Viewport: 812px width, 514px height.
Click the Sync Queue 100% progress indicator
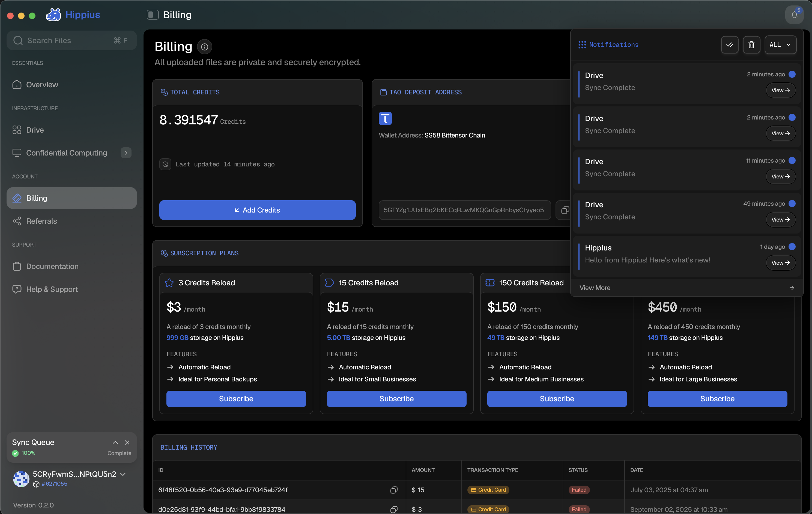(x=28, y=453)
